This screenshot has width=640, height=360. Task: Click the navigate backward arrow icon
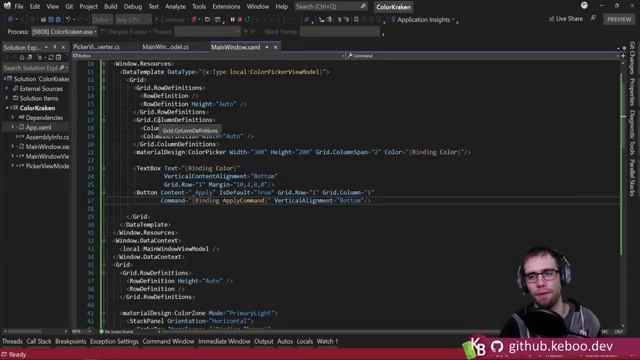10,19
